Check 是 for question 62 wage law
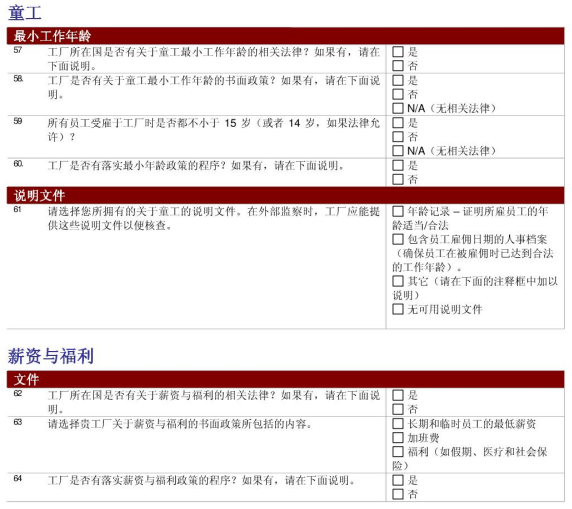Screen dimensions: 572x509 [398, 395]
